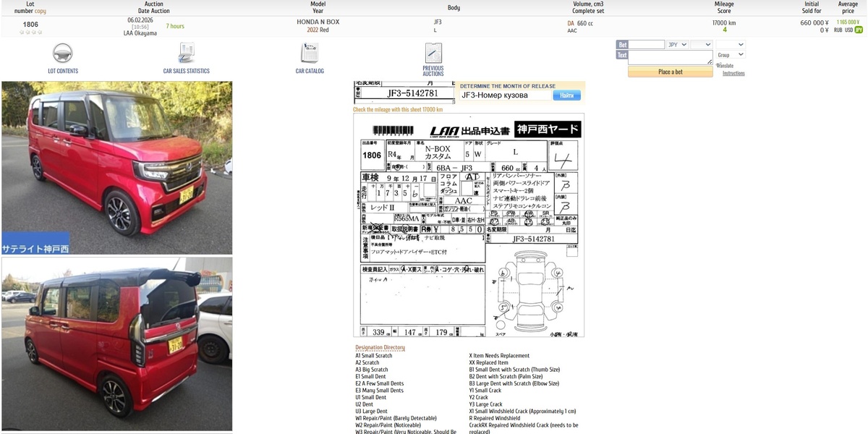Click the E2 A Few Small Dents entry
The width and height of the screenshot is (868, 434).
point(380,383)
